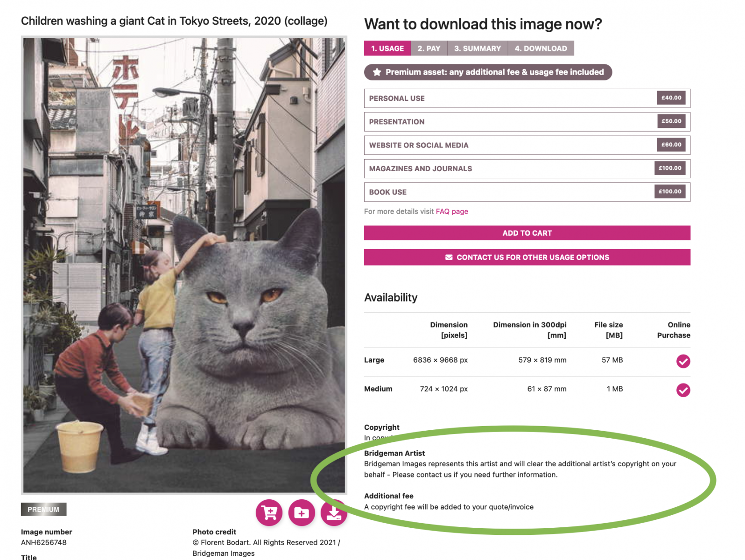Click the image number ANH6256748
This screenshot has height=560, width=745.
[x=44, y=542]
